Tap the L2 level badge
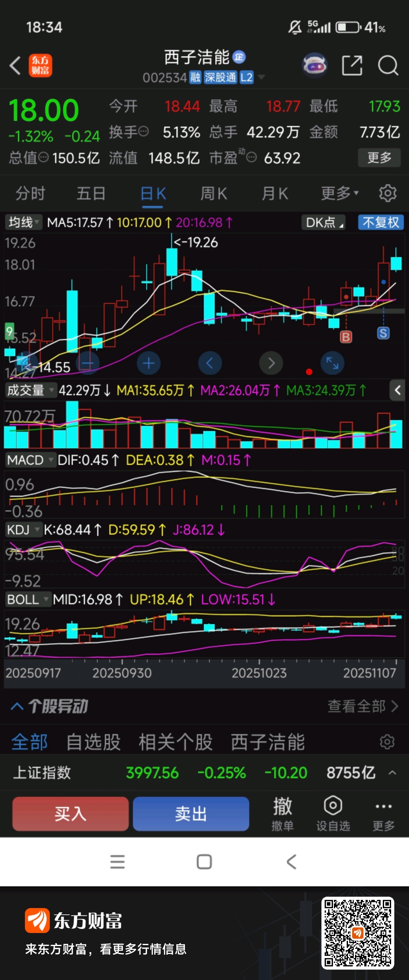409x980 pixels. [247, 78]
